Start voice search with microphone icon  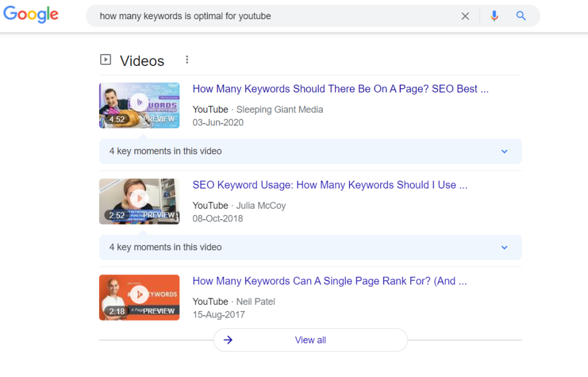pos(494,16)
